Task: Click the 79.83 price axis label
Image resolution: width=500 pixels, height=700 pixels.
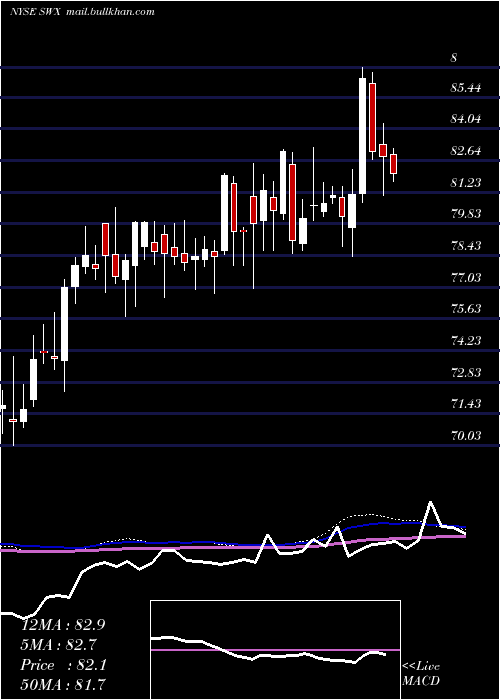Action: tap(466, 214)
